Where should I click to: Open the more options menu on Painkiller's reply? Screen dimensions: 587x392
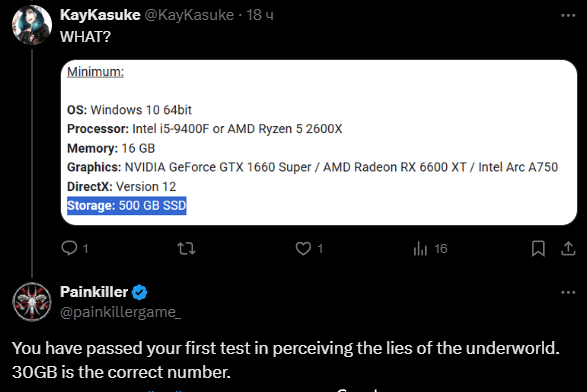(x=568, y=292)
